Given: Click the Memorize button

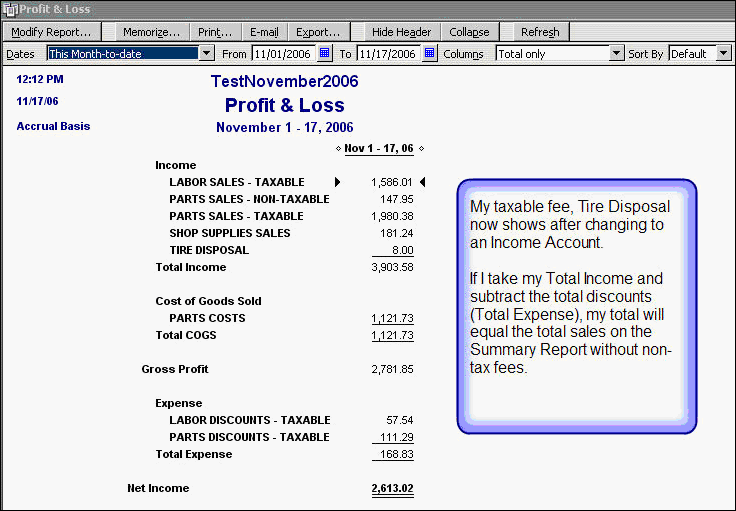Looking at the screenshot, I should (x=151, y=32).
